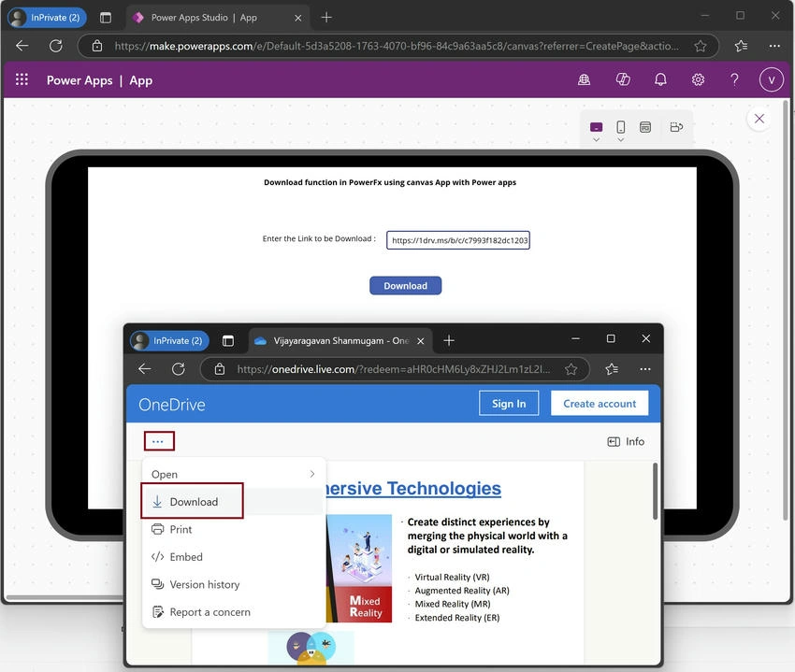
Task: Click the Immersive Technologies heading link
Action: click(413, 489)
